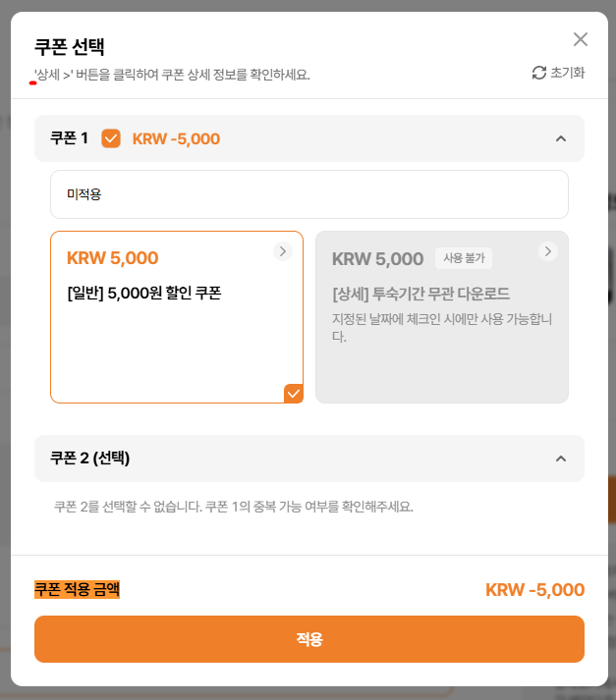The width and height of the screenshot is (616, 700).
Task: Click the 쿠폰 2를 선택할 수 없습니다 notice
Action: [x=234, y=507]
